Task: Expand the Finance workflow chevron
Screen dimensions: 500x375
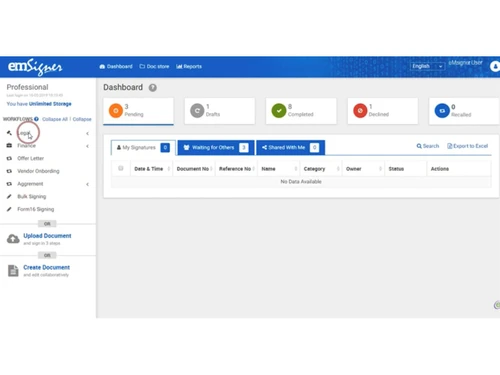Action: click(x=87, y=146)
